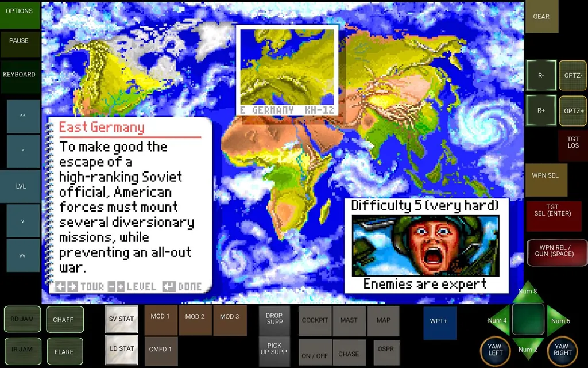Image resolution: width=588 pixels, height=368 pixels.
Task: Release a FLARE countermeasure
Action: (64, 351)
